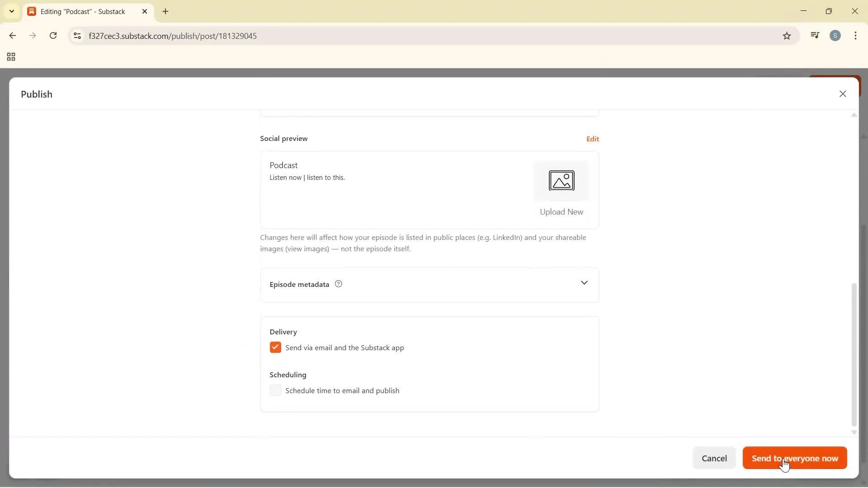Bookmark this page with the star icon
The image size is (868, 488).
[787, 36]
